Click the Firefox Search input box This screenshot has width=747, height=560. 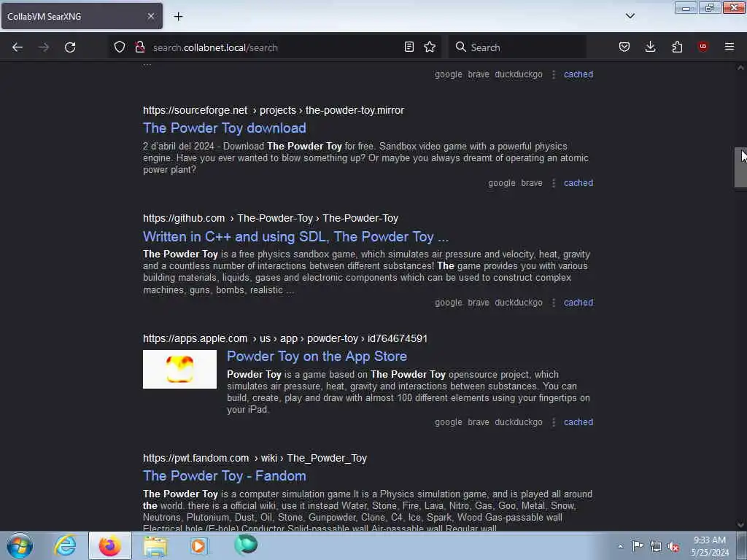point(517,47)
